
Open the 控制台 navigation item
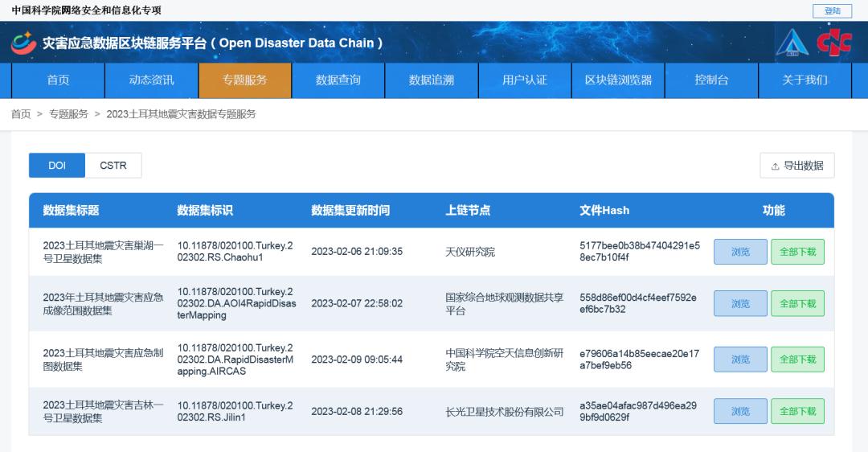(x=711, y=80)
